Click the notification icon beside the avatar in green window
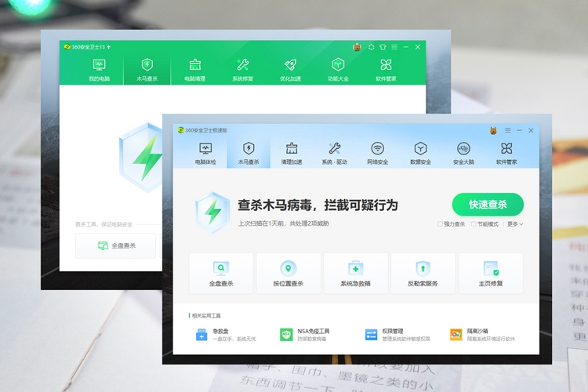 (372, 47)
